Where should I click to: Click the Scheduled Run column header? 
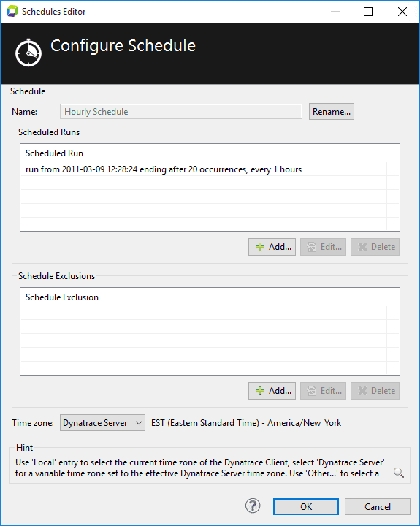click(x=204, y=153)
